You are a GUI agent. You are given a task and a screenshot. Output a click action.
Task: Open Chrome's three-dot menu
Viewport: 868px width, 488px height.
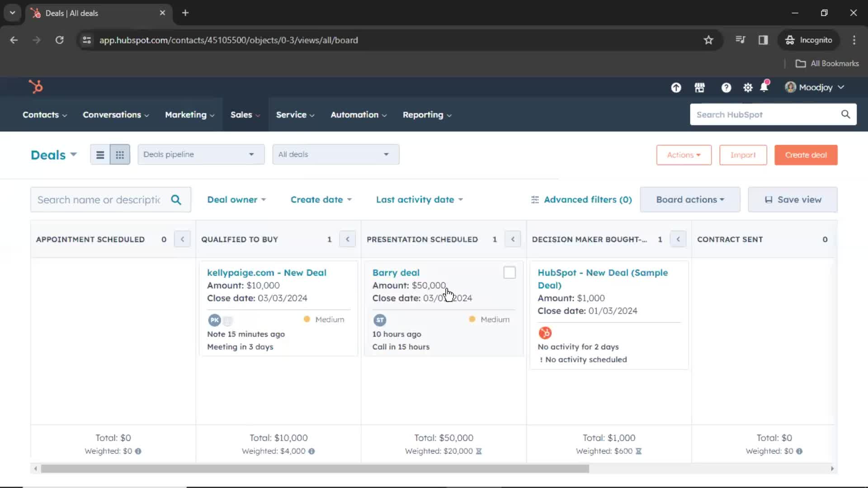coord(854,40)
